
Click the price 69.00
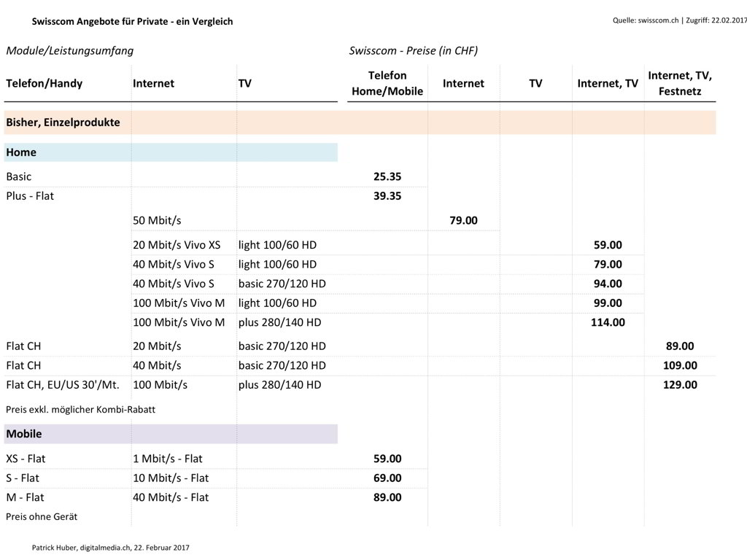[387, 478]
